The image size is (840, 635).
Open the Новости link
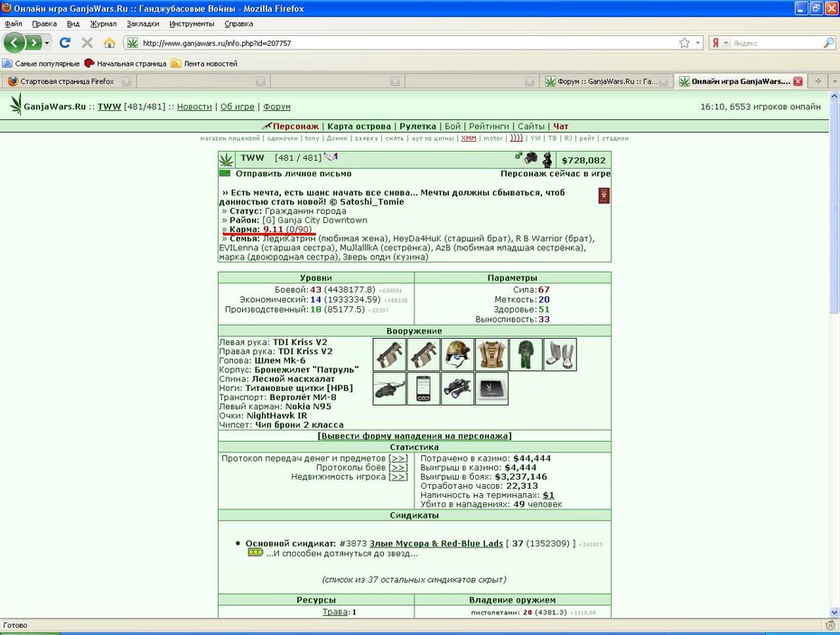[194, 107]
